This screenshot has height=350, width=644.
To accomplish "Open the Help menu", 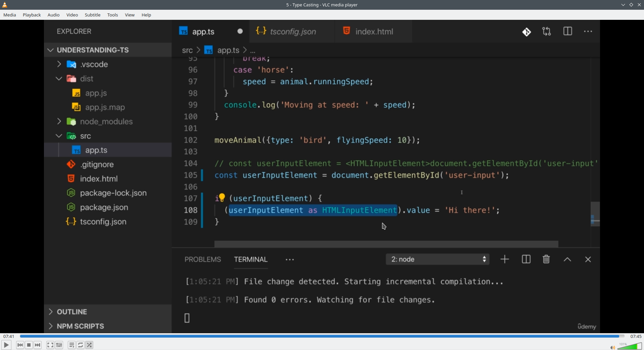I will click(x=146, y=15).
